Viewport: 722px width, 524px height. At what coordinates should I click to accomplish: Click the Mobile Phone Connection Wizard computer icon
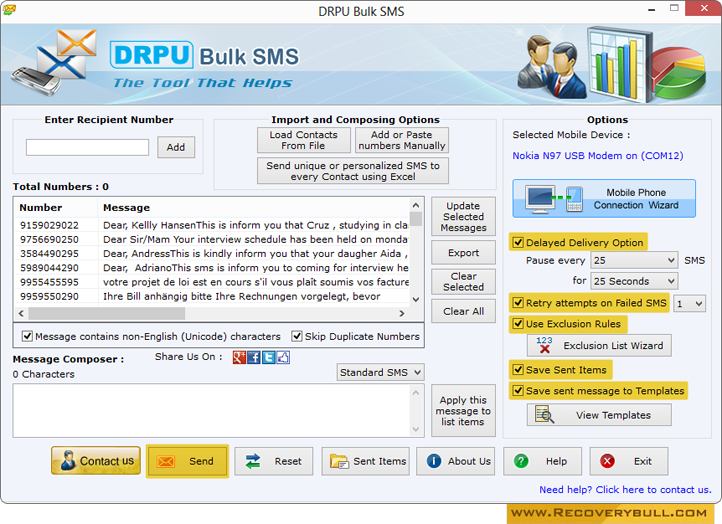click(x=541, y=199)
